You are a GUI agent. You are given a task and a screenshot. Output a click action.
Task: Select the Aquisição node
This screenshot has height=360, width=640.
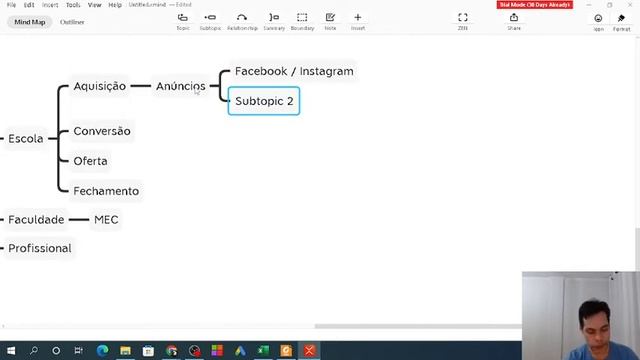pyautogui.click(x=100, y=86)
